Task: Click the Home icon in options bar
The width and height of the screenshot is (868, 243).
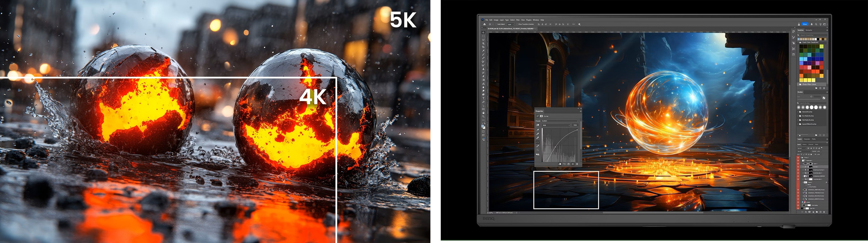Action: pyautogui.click(x=485, y=24)
